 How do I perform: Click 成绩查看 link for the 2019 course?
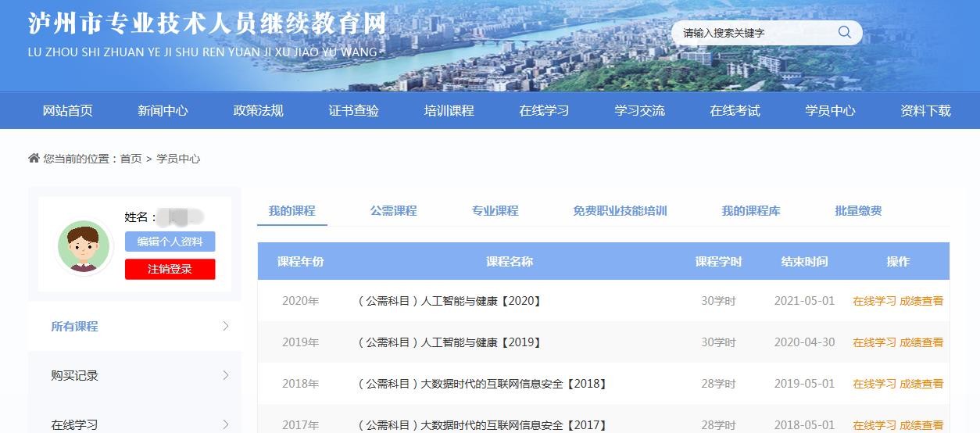[x=921, y=342]
